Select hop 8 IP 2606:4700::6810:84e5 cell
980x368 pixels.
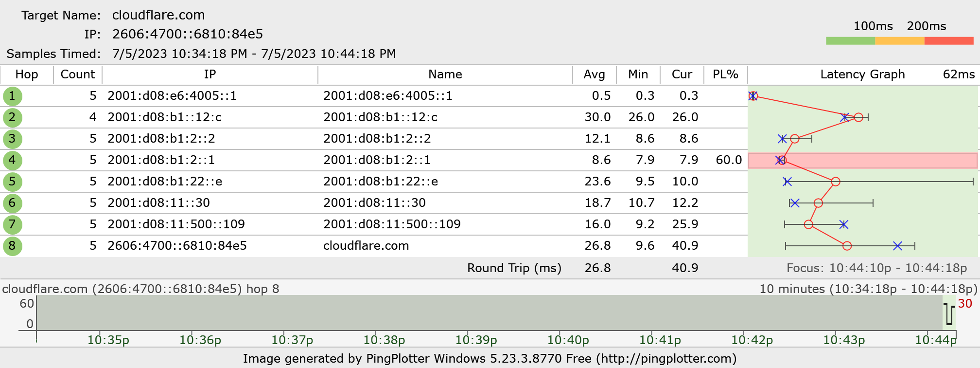coord(177,246)
